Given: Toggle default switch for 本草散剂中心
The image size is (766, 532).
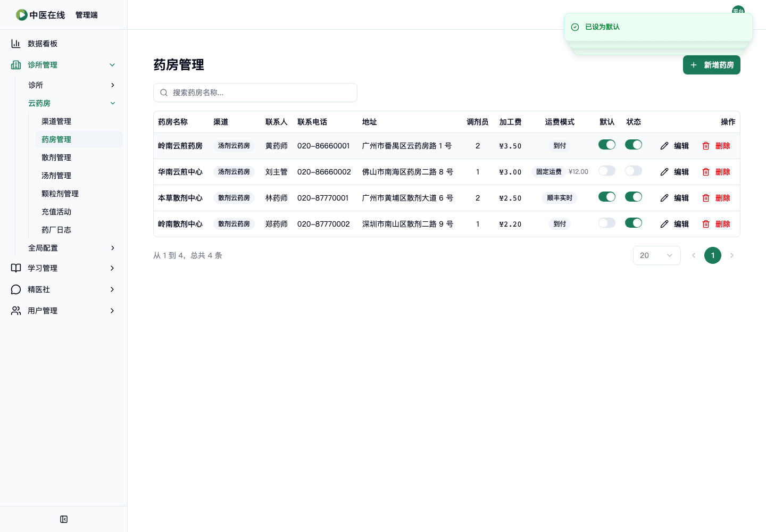Looking at the screenshot, I should [x=607, y=197].
